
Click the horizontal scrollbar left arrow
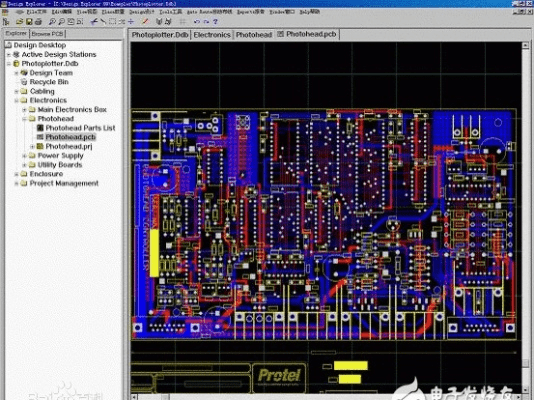[x=134, y=397]
